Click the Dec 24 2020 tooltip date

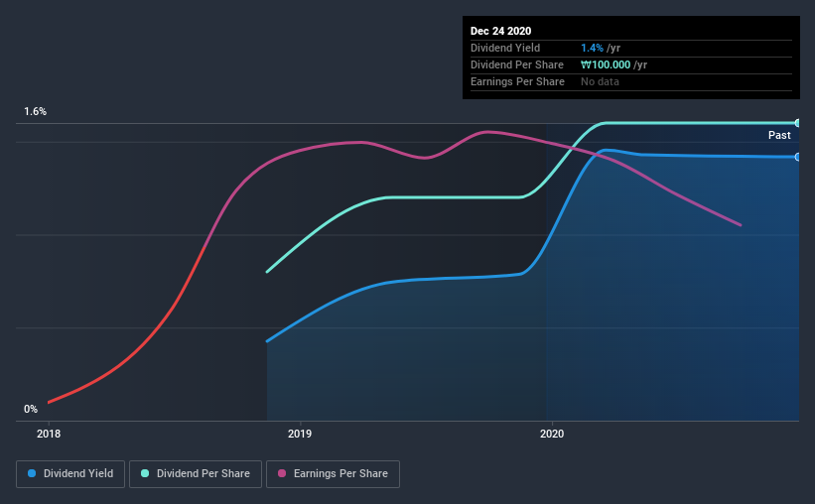pos(500,31)
